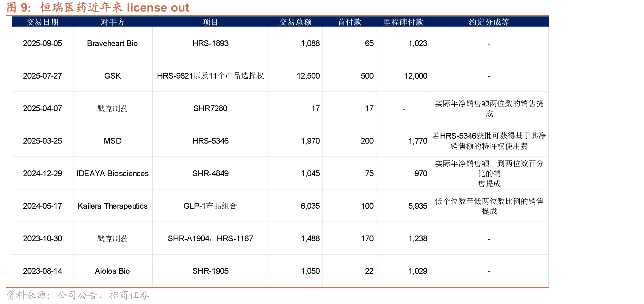Click project cell SHR-4849
The height and width of the screenshot is (304, 644).
point(210,174)
